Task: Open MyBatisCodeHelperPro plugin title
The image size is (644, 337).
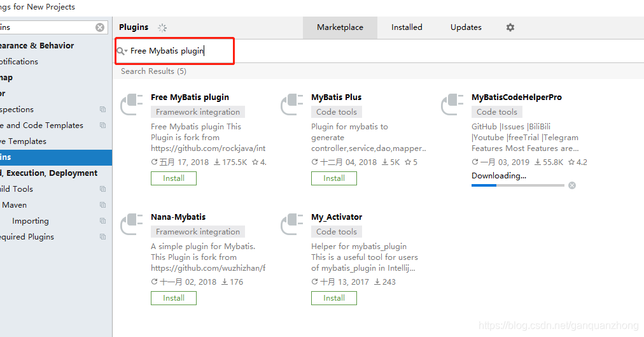Action: point(517,97)
